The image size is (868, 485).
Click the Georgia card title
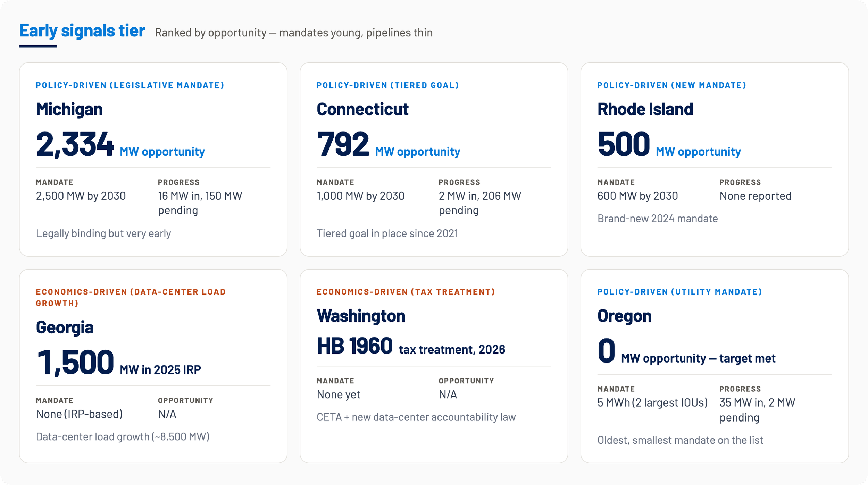(65, 327)
